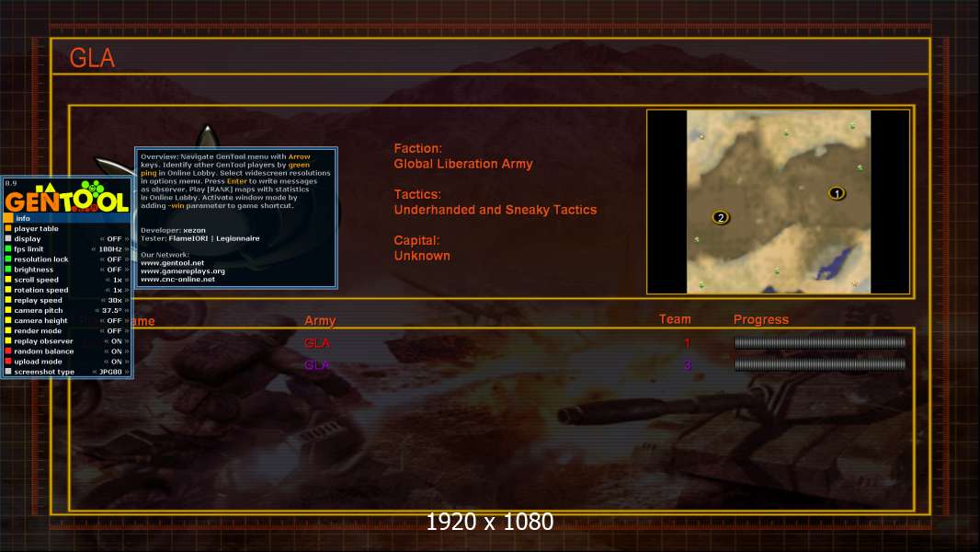Click the yellow square beside scroll speed
The image size is (980, 552).
coord(8,280)
